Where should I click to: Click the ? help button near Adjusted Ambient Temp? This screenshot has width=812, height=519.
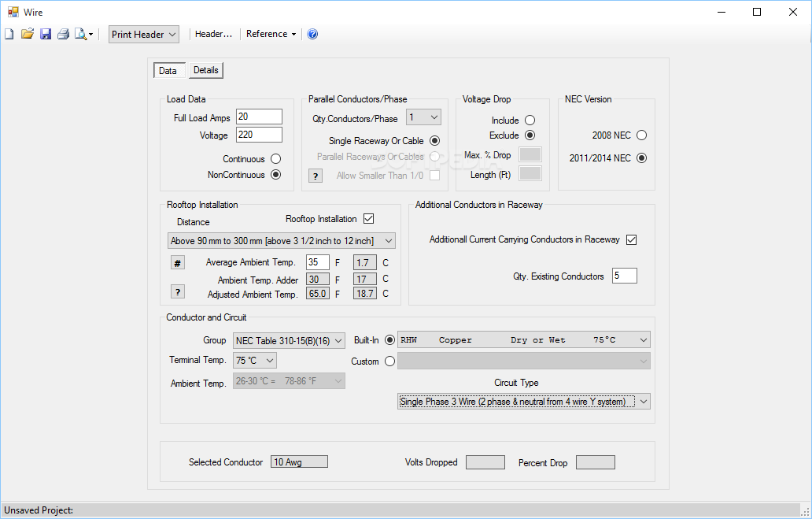pos(178,292)
